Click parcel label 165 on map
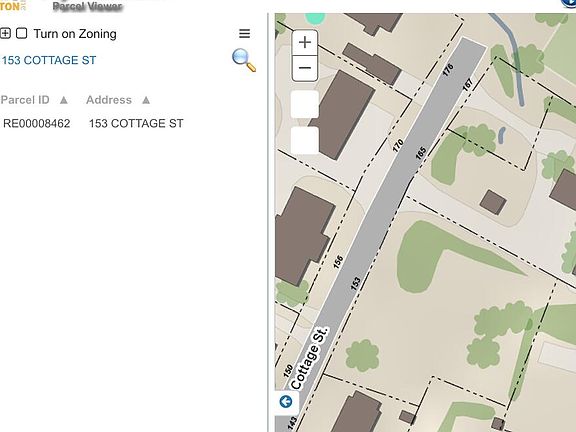 tap(421, 153)
